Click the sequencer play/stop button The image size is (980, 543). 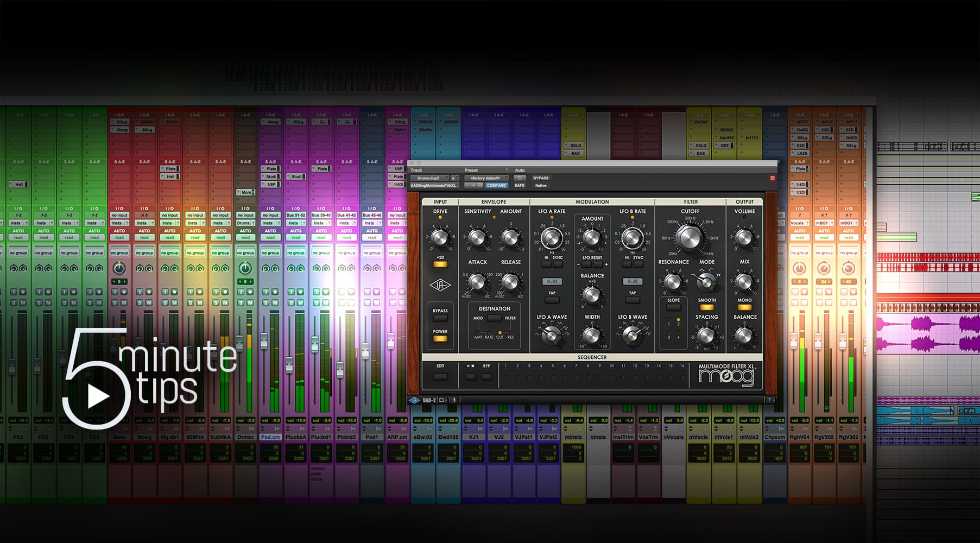click(x=470, y=376)
